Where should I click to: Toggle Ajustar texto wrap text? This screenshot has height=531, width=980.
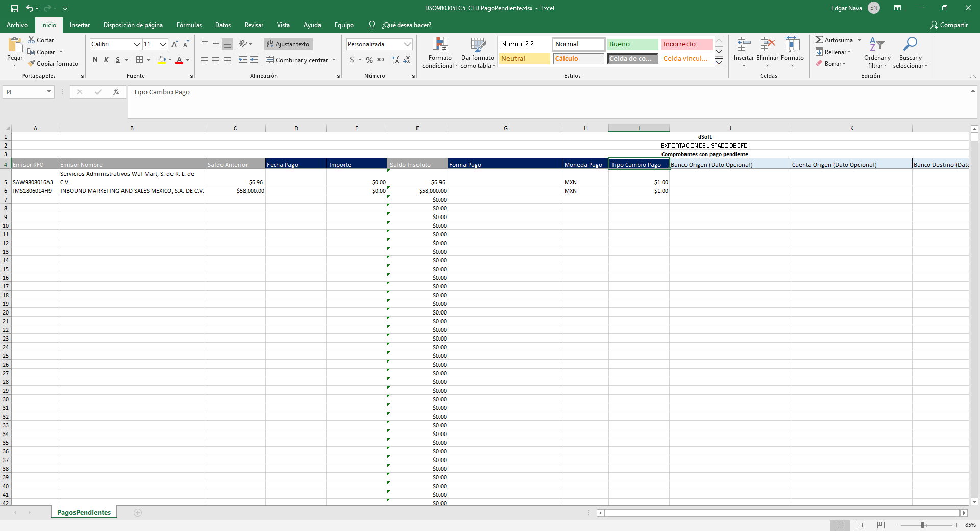pyautogui.click(x=288, y=44)
